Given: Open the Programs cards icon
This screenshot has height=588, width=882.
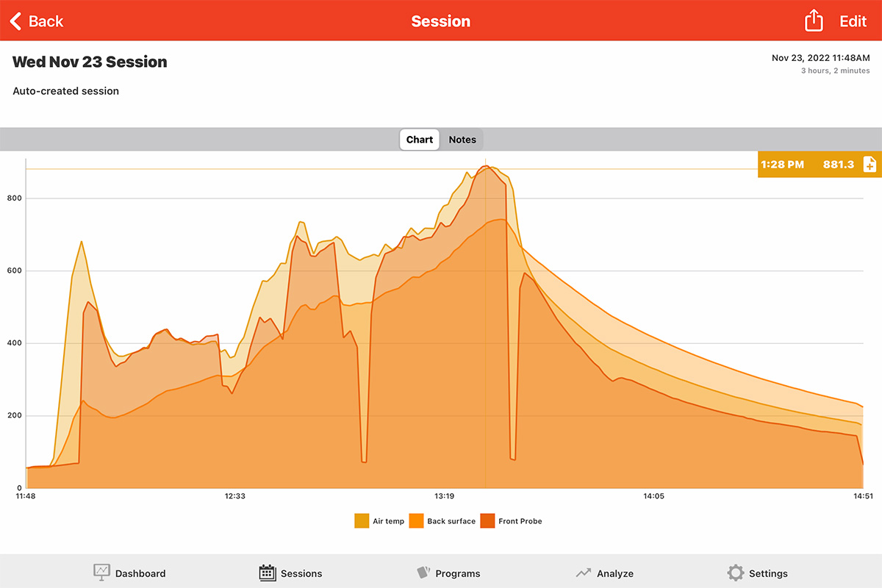Looking at the screenshot, I should [423, 573].
